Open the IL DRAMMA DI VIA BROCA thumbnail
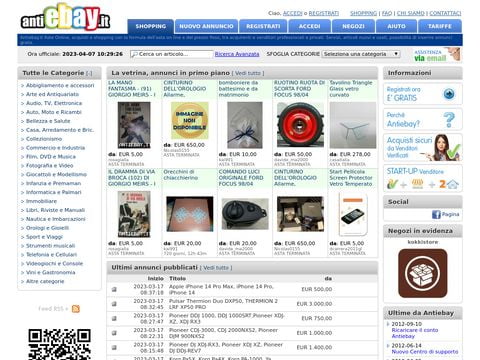Screen dimensions: 480x360 pyautogui.click(x=134, y=214)
